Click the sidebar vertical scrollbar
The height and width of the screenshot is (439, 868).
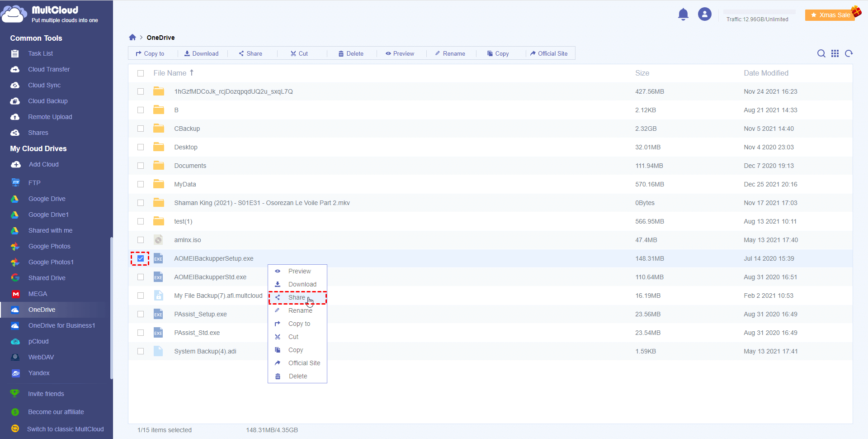111,308
